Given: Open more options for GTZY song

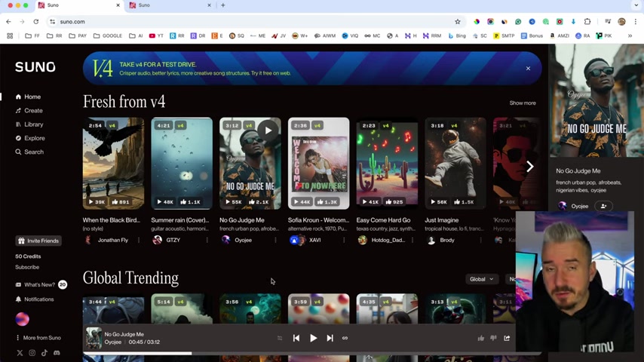Looking at the screenshot, I should click(x=207, y=240).
